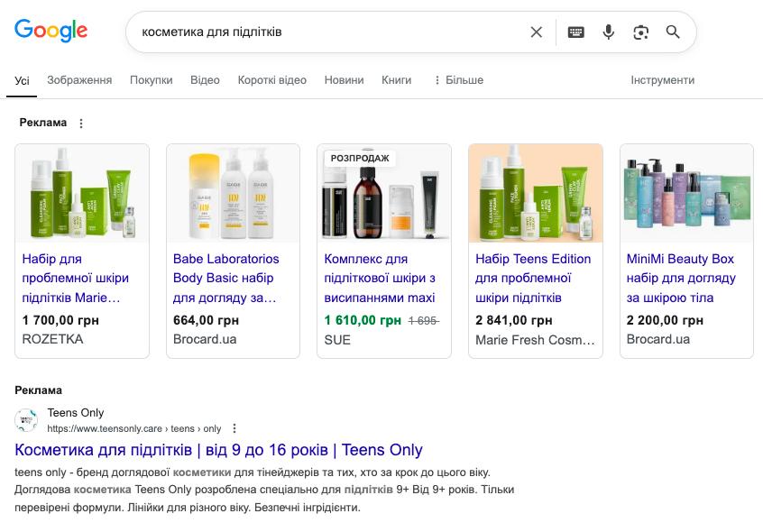Open the three-dot menu next to Реклама

[81, 124]
